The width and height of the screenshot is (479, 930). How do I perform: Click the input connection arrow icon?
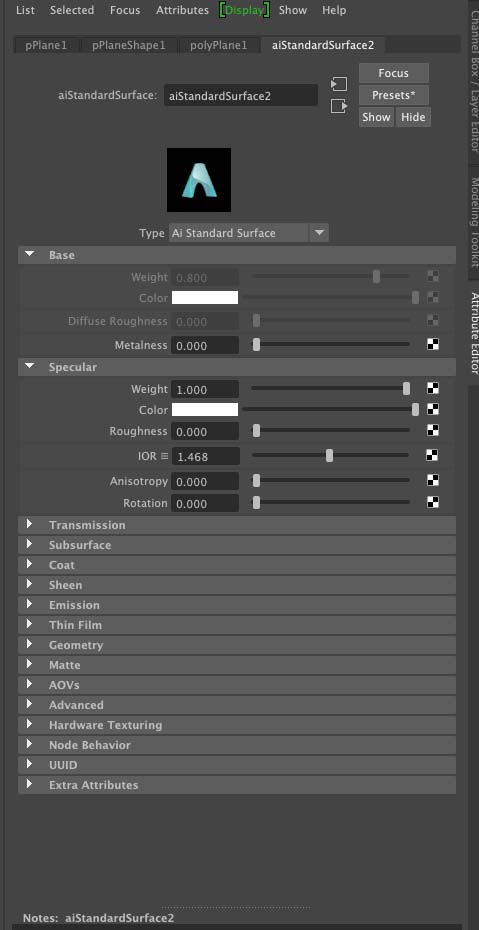[339, 84]
